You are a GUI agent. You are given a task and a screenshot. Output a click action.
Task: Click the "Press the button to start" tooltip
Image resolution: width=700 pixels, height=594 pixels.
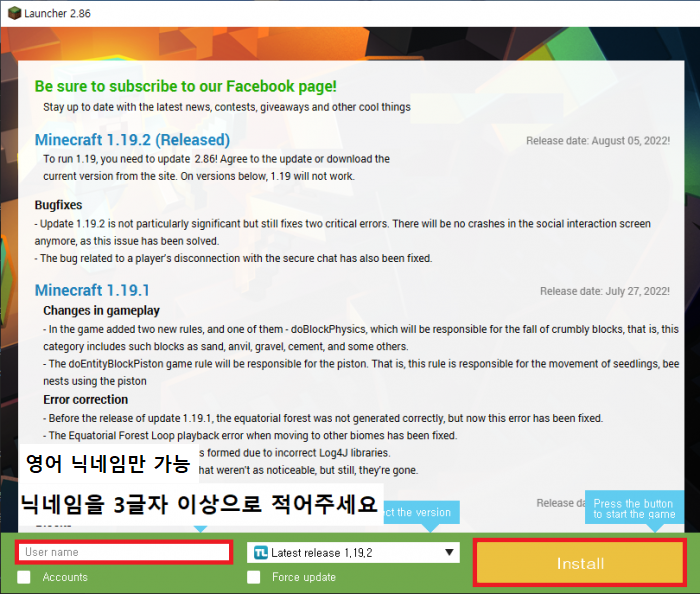click(x=632, y=509)
